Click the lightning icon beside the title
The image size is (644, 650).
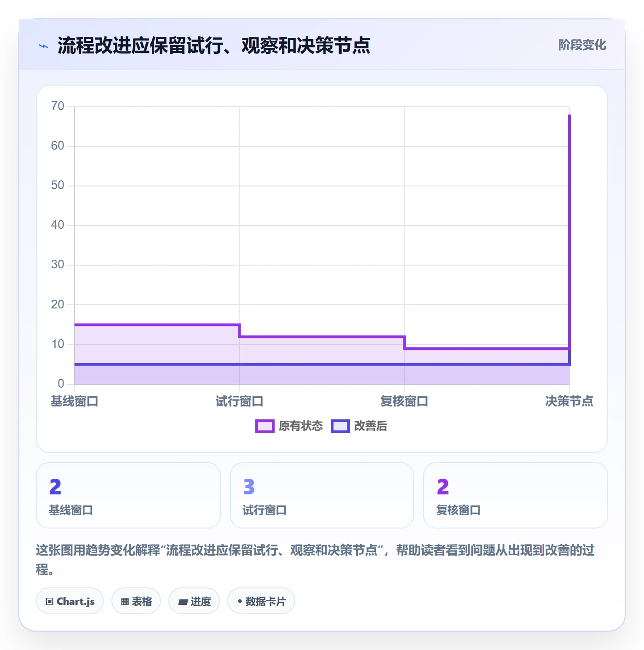pos(44,46)
